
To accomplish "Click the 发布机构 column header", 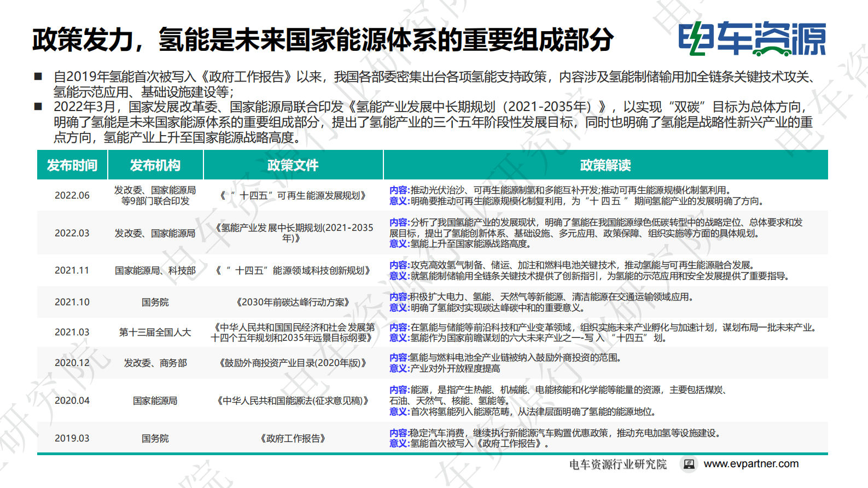I will point(155,165).
